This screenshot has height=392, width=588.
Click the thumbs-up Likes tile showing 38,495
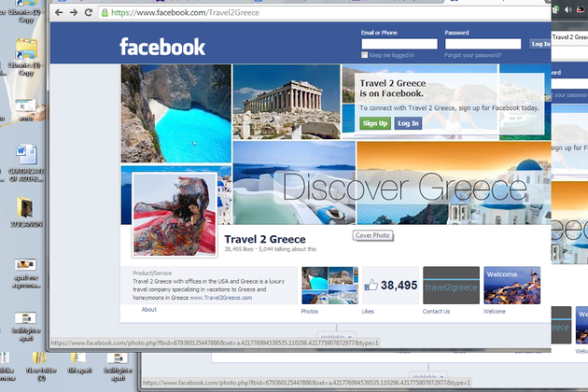click(390, 285)
